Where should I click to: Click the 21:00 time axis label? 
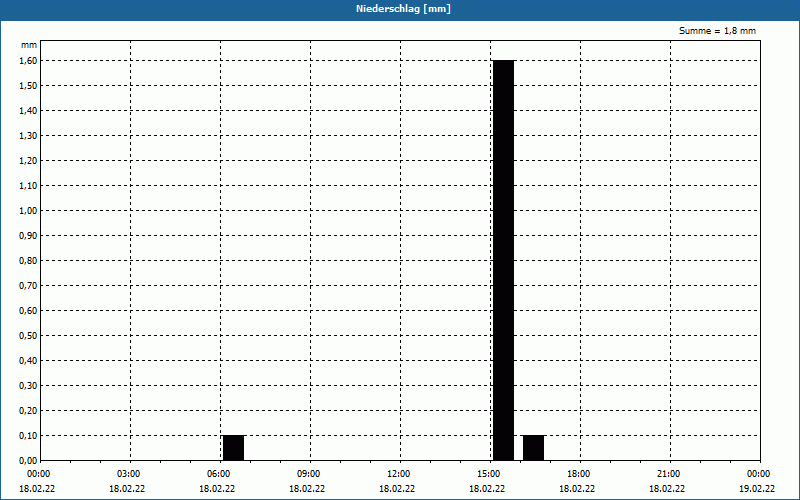pyautogui.click(x=668, y=474)
